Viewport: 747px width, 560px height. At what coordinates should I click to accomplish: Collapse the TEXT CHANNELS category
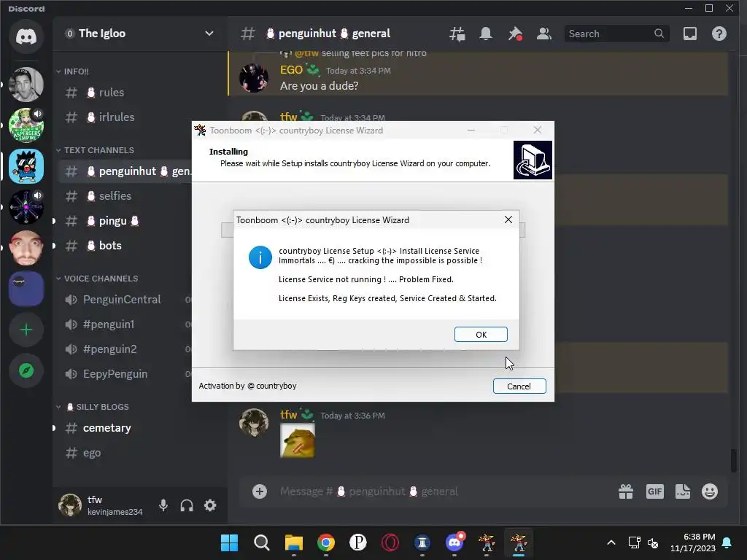pyautogui.click(x=95, y=150)
